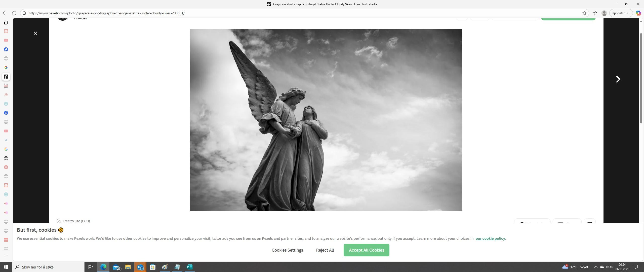View site information lock icon
This screenshot has width=644, height=272.
click(x=24, y=13)
